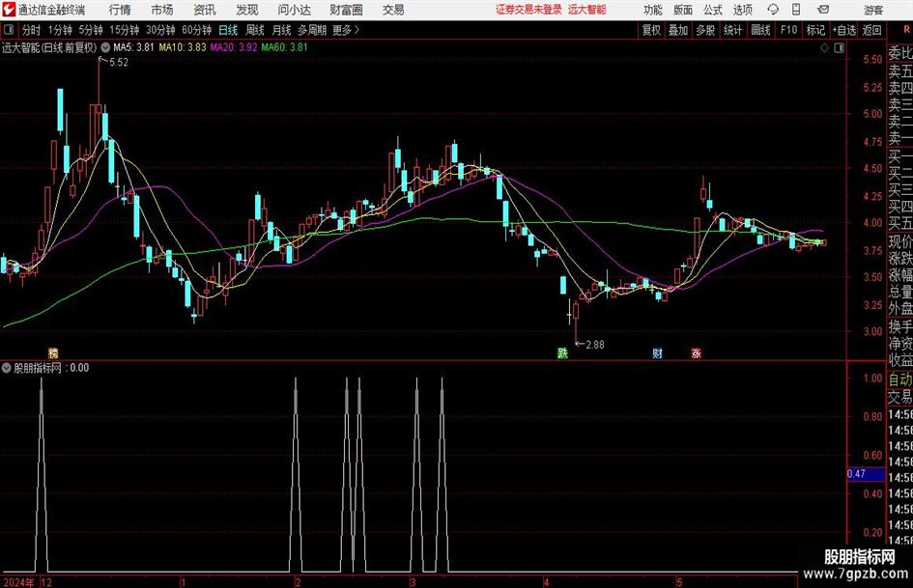Viewport: 913px width, 588px height.
Task: Click the red 远大智能 title link
Action: pyautogui.click(x=587, y=10)
